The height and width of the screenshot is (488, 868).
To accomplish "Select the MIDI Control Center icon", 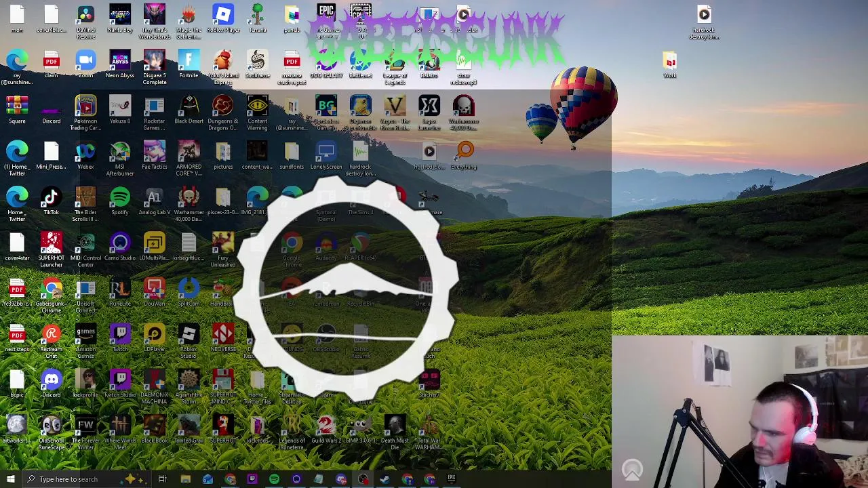I will 85,249.
